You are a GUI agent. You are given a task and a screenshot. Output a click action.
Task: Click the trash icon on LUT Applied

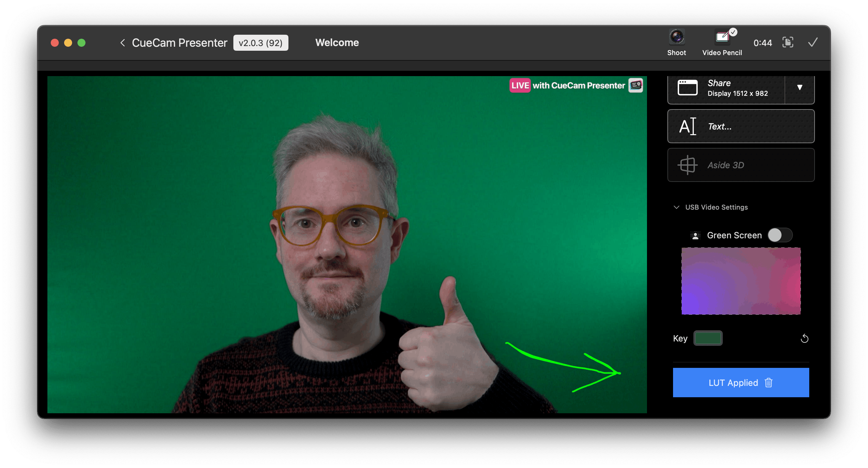click(769, 383)
